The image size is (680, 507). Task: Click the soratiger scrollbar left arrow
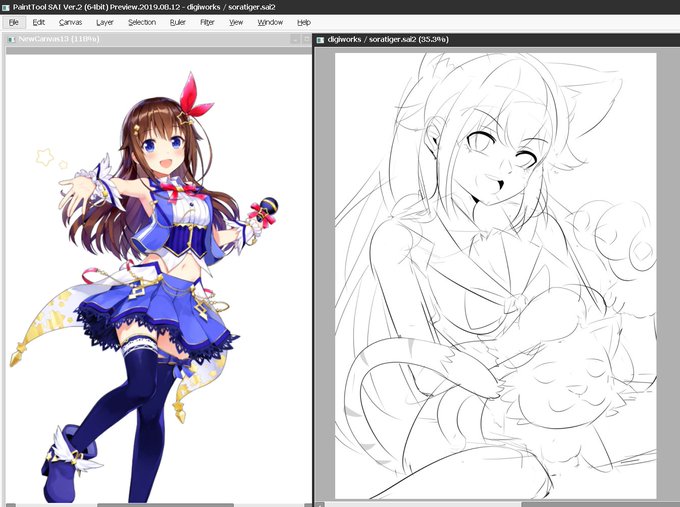(x=319, y=505)
